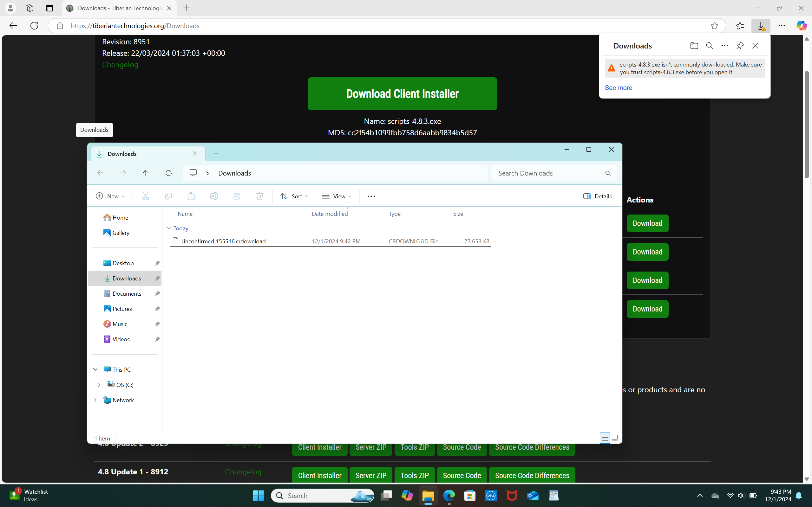Go up one folder level
The image size is (812, 507).
(x=146, y=173)
